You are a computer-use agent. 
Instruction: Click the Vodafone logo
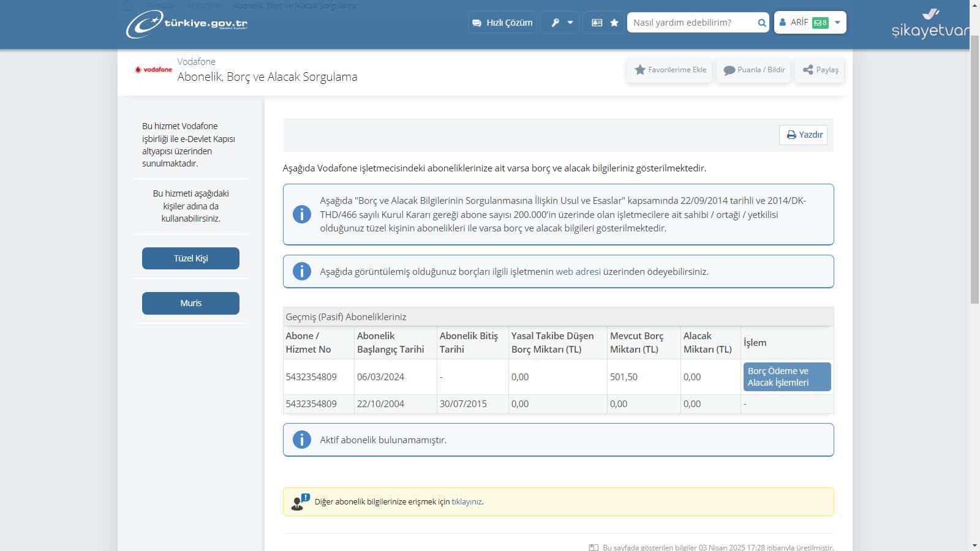pyautogui.click(x=154, y=70)
